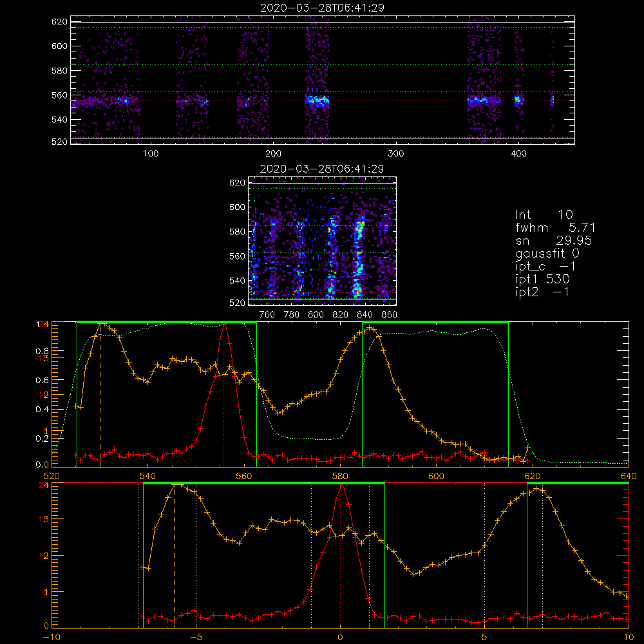This screenshot has height=644, width=644.
Task: Select the 'fwhm 5.71' value line
Action: coord(555,227)
